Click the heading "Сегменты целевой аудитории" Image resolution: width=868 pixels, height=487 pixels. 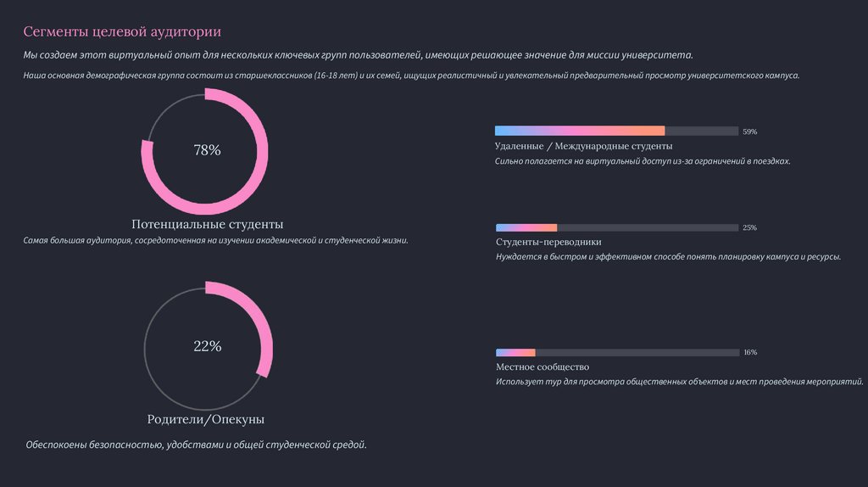pyautogui.click(x=122, y=32)
